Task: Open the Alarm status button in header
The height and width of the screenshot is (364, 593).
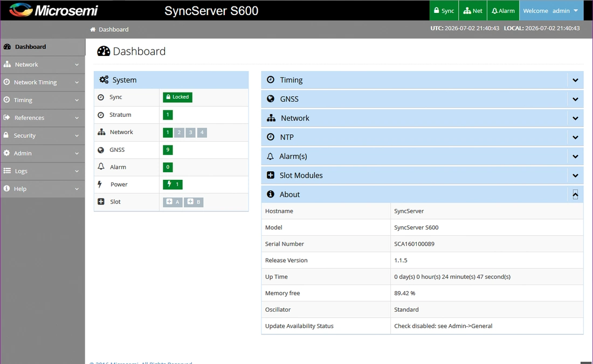Action: (x=503, y=11)
